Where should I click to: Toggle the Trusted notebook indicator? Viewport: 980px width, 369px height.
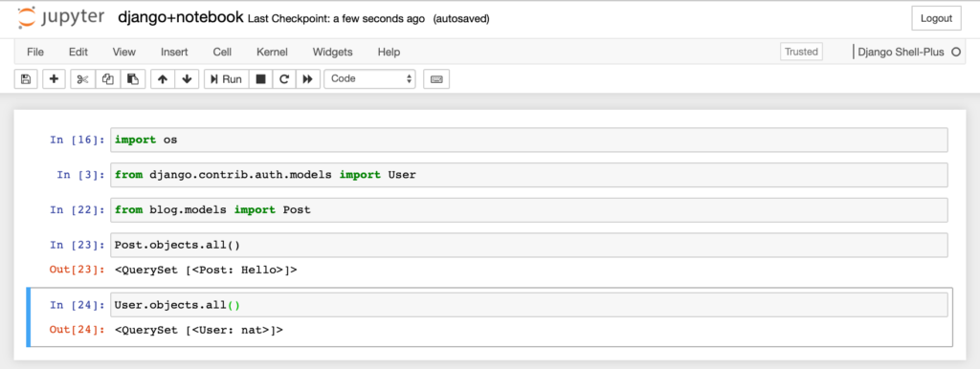click(801, 52)
